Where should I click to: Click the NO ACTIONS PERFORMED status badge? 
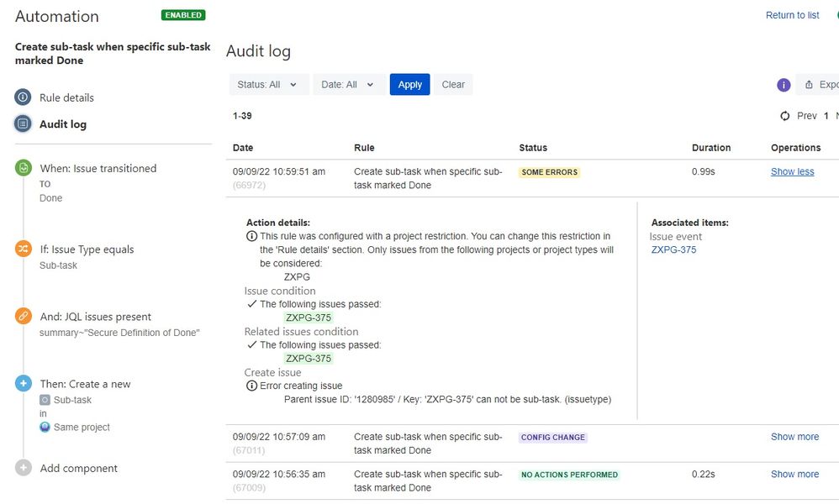tap(569, 475)
